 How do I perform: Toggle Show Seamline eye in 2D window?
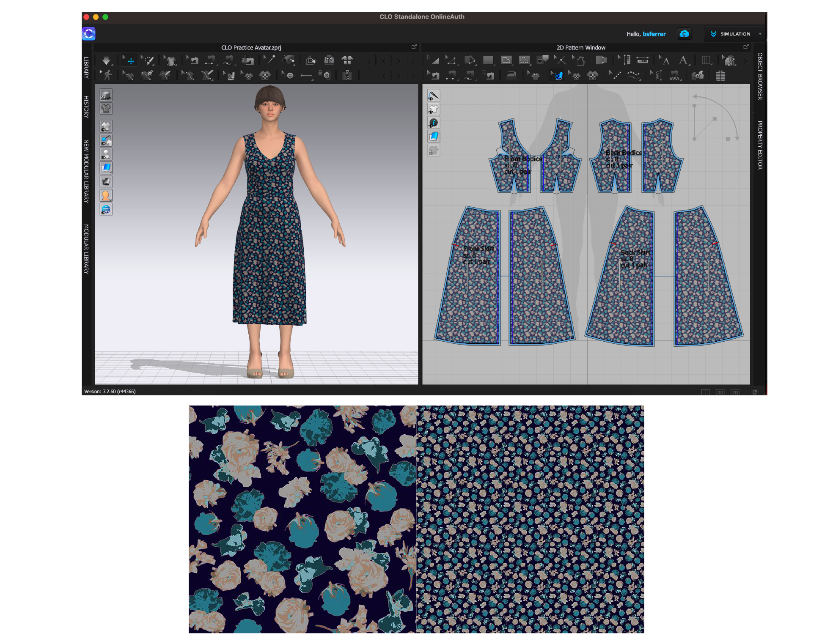point(434,96)
